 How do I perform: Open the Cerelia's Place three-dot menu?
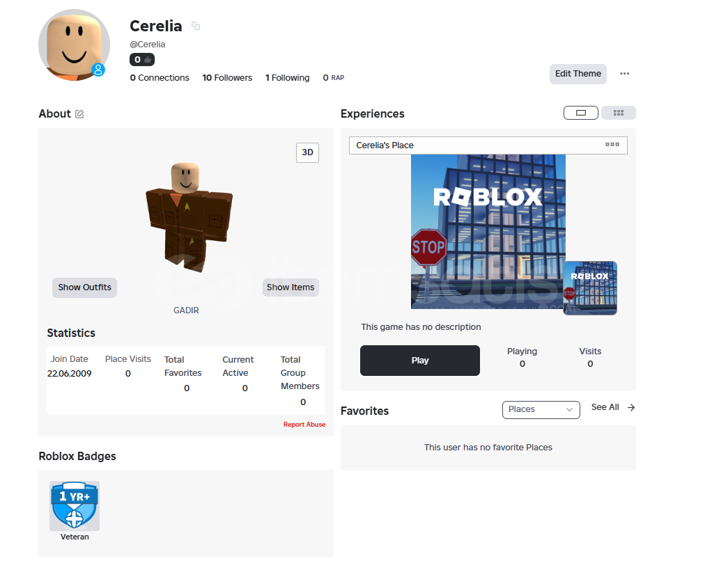612,145
